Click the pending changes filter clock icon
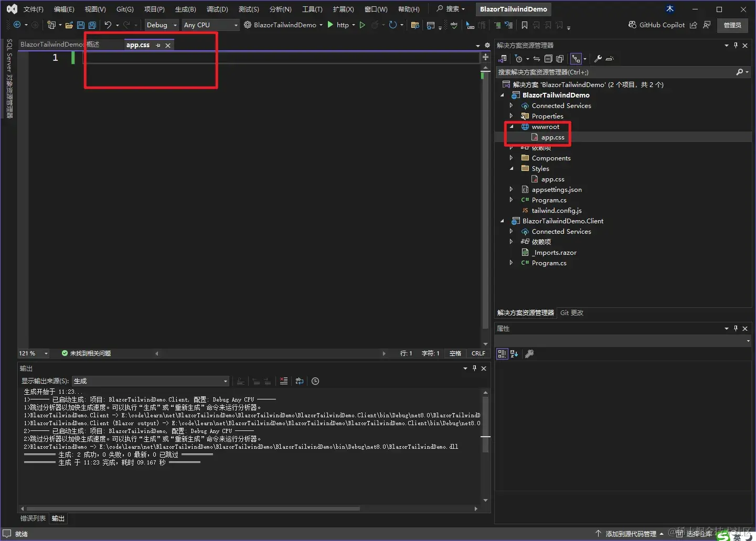The width and height of the screenshot is (756, 541). [518, 59]
